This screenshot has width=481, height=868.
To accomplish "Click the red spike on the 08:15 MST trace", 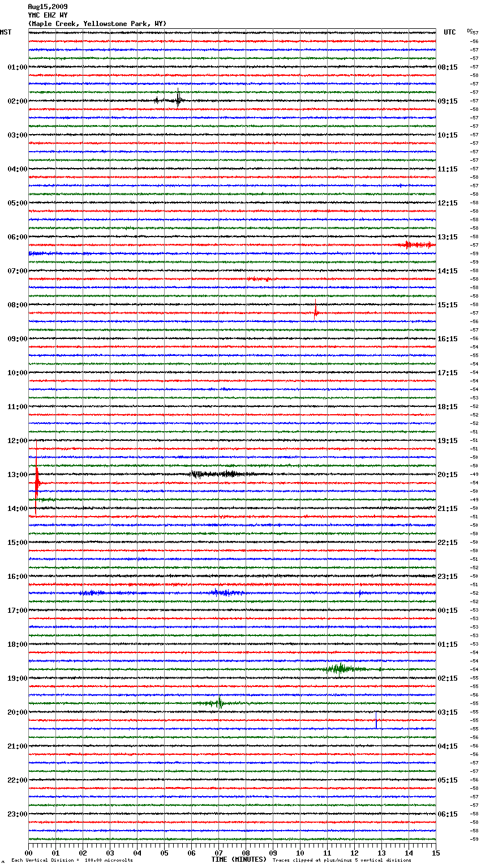I will (x=316, y=311).
